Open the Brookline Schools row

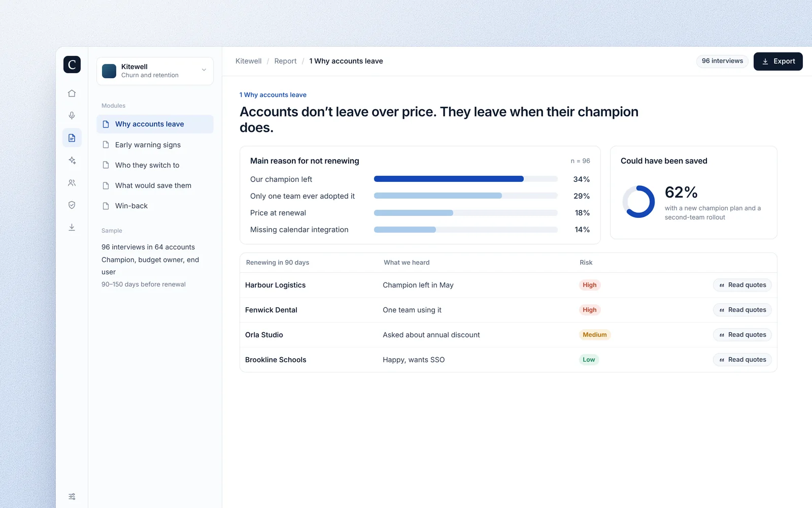coord(509,360)
